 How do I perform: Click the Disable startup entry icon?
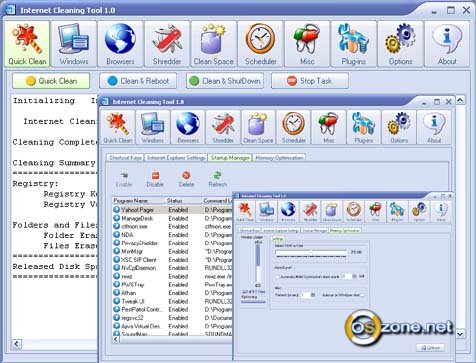tap(155, 179)
